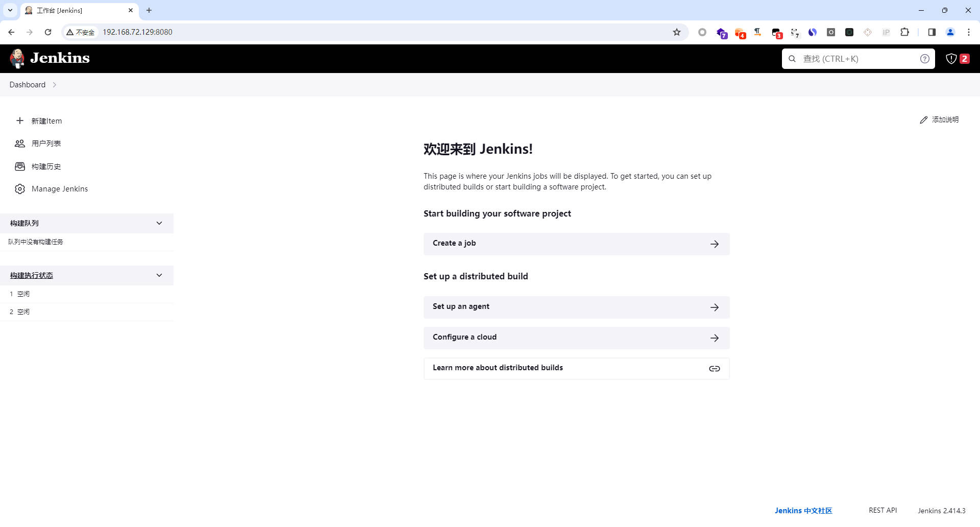Bookmark this page with the star icon

[x=677, y=32]
